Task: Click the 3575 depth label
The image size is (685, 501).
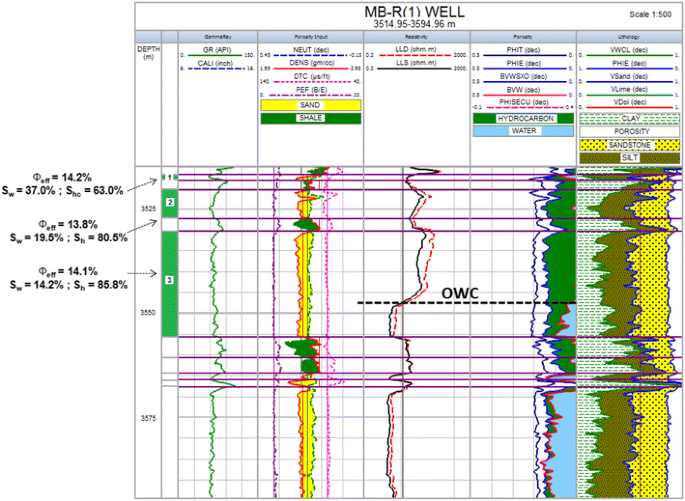Action: click(x=149, y=418)
